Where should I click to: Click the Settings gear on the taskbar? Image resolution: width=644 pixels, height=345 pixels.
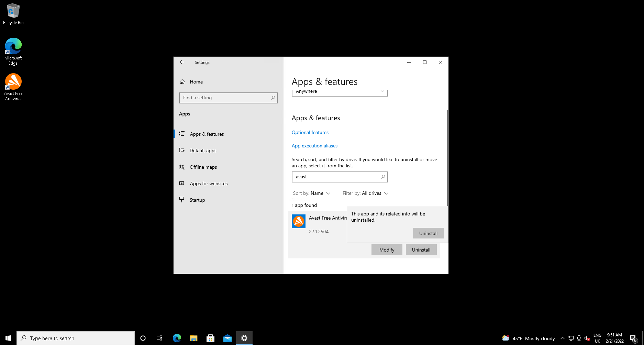[244, 338]
